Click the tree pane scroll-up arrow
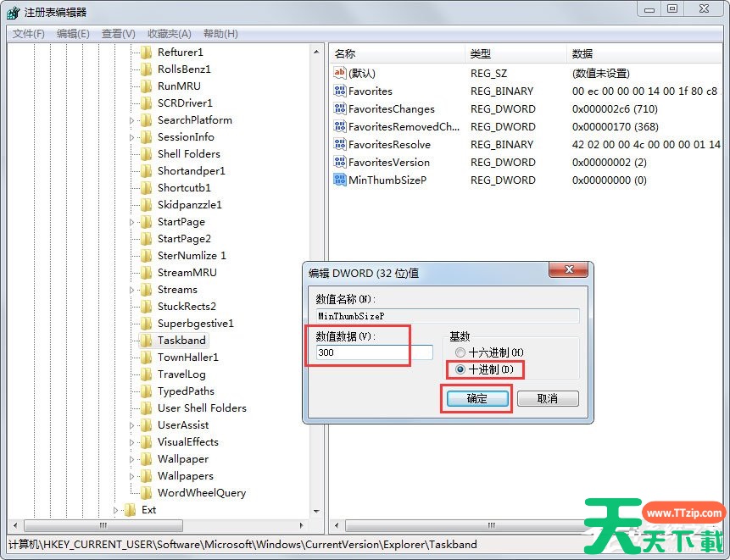 click(x=316, y=52)
